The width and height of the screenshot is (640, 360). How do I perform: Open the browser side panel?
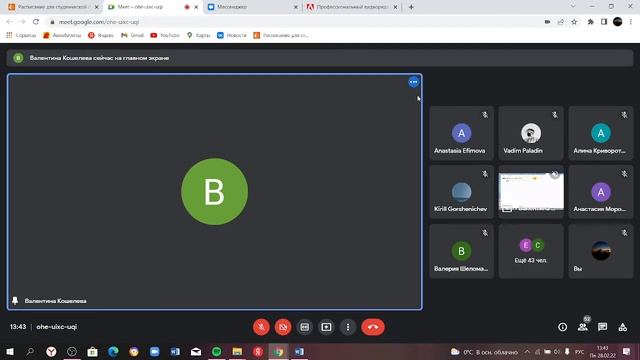point(604,22)
